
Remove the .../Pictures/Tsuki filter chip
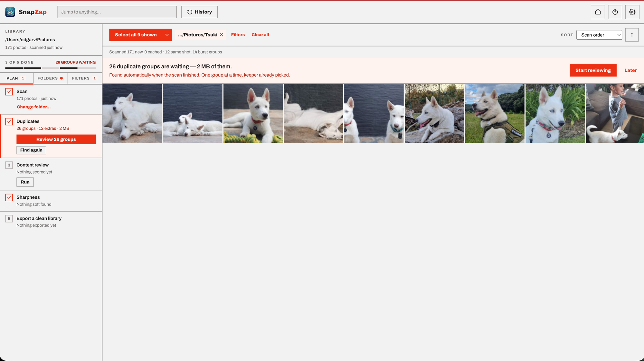point(222,35)
